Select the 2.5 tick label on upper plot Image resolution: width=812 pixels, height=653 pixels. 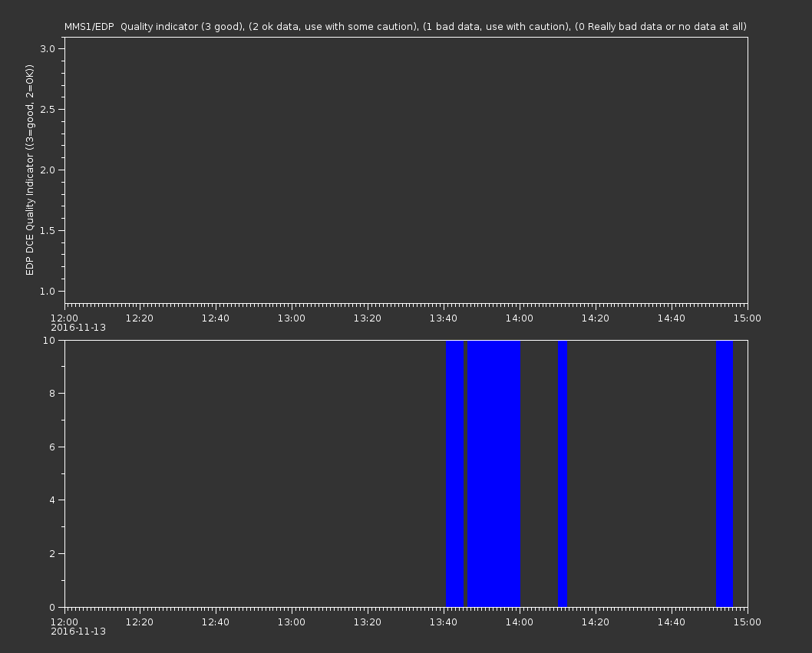[48, 109]
